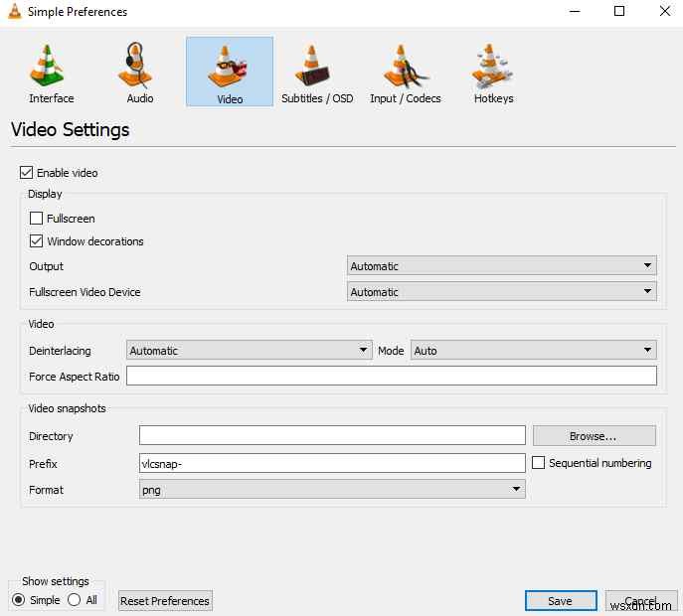
Task: Click the Prefix field containing vlcsnap-
Action: click(332, 463)
